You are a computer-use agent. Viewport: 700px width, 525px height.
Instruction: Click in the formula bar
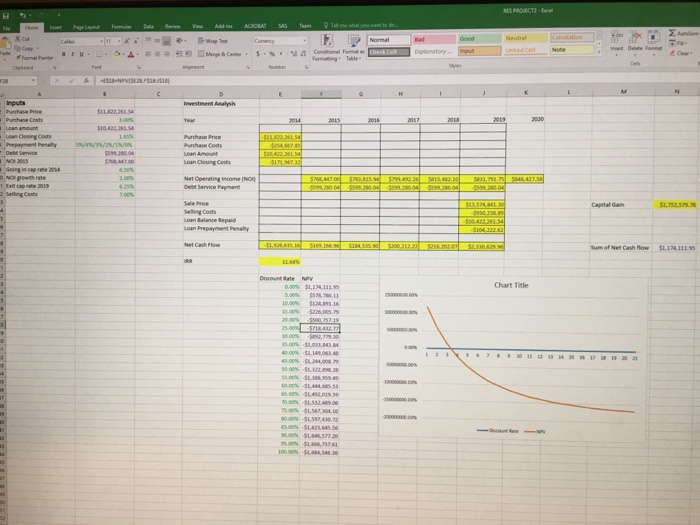(396, 80)
